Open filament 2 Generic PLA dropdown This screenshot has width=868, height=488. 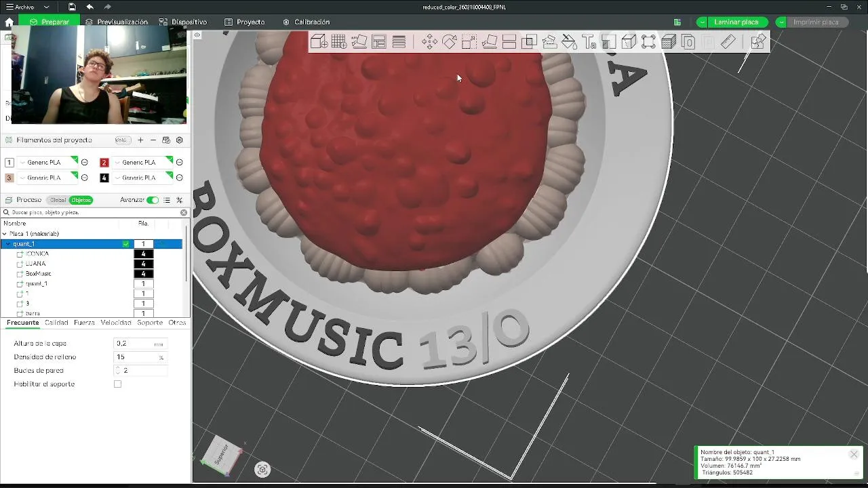(x=142, y=163)
